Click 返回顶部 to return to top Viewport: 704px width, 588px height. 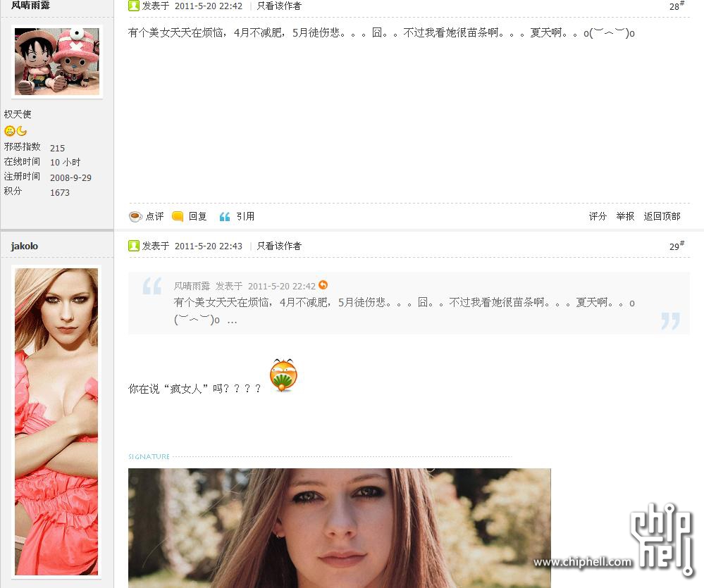coord(662,217)
